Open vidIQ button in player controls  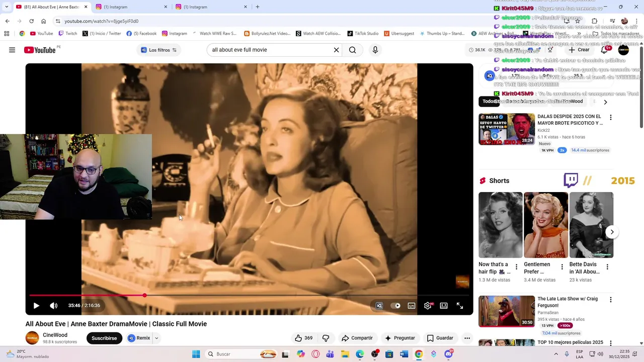click(x=379, y=305)
